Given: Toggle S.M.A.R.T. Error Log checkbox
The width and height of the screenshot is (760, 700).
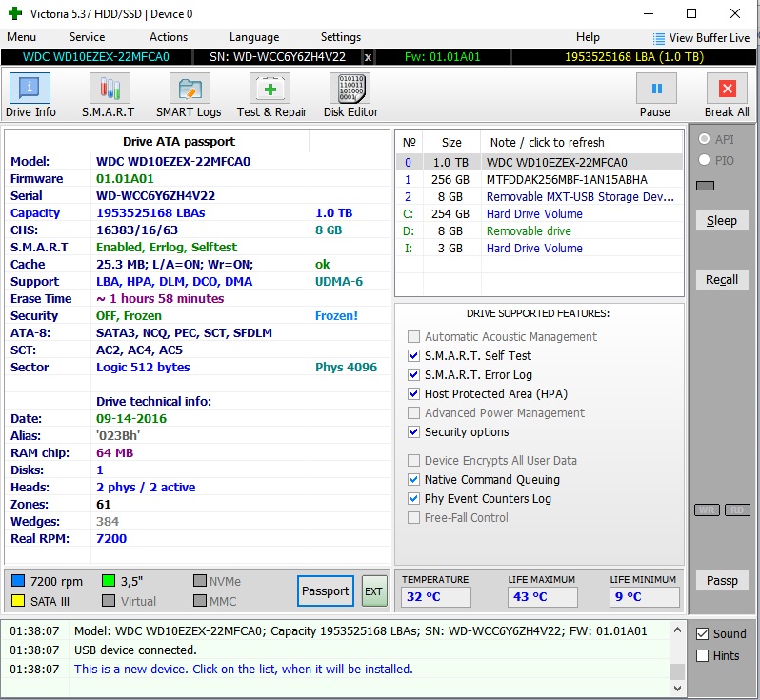Looking at the screenshot, I should coord(413,374).
